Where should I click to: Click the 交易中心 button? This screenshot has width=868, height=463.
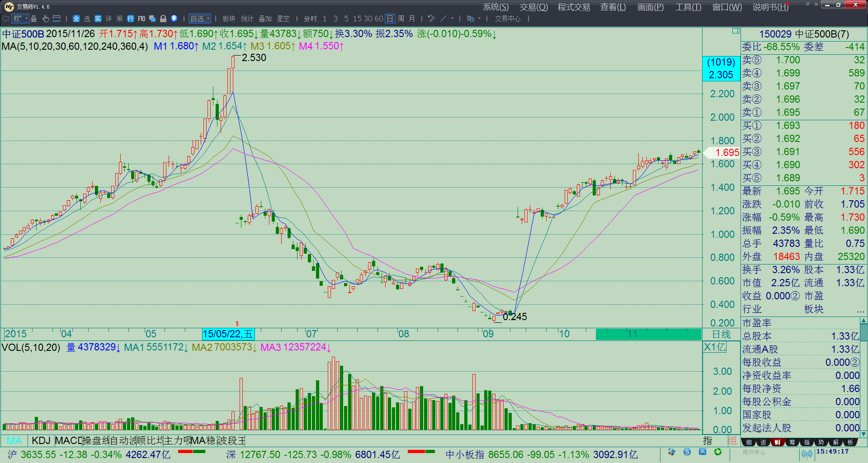point(507,19)
